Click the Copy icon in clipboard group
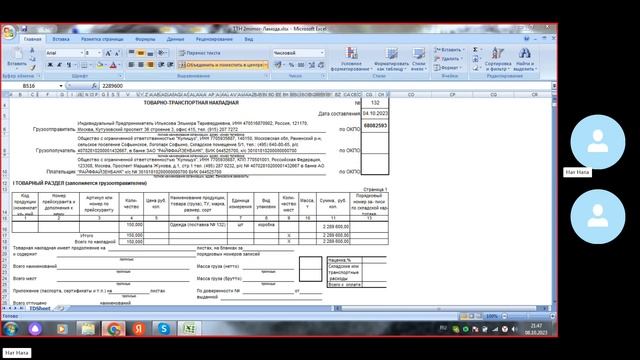The height and width of the screenshot is (360, 640). 33,59
